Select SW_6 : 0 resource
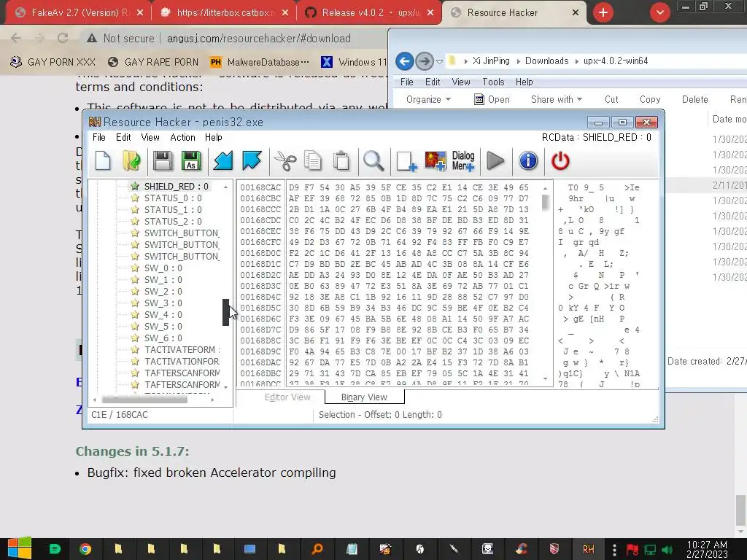747x560 pixels. (163, 338)
